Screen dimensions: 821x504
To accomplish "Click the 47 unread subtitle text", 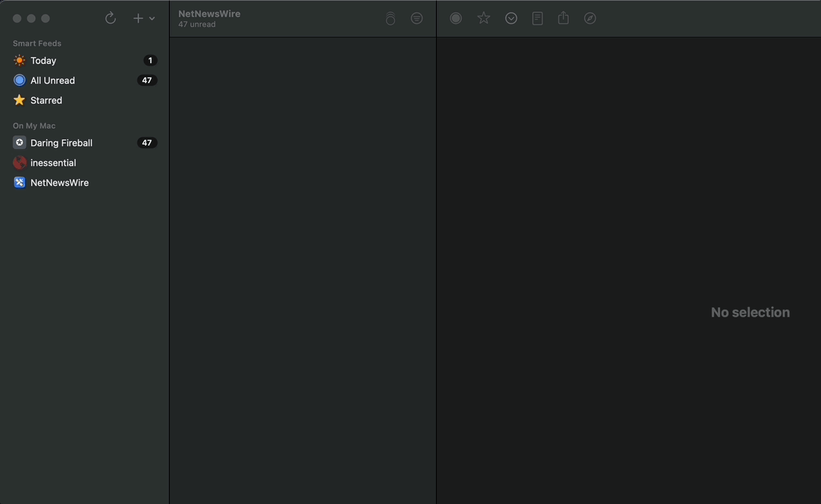I will coord(197,25).
